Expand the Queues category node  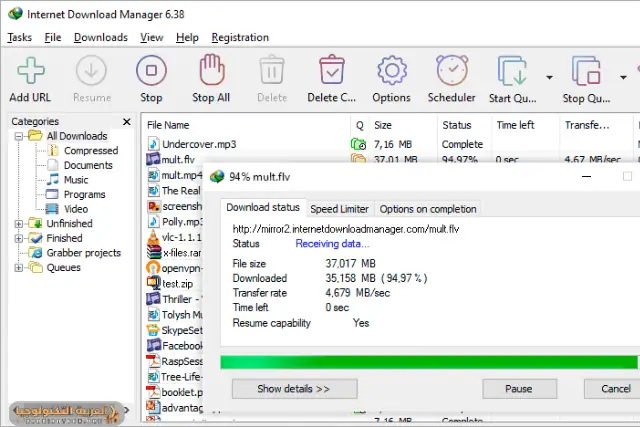pos(18,268)
